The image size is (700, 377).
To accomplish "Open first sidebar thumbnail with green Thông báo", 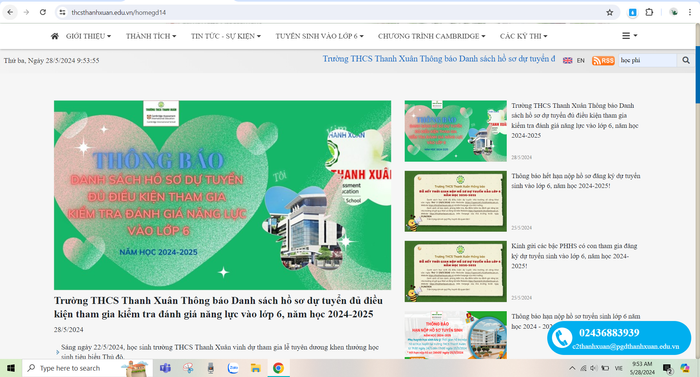I will click(x=455, y=131).
